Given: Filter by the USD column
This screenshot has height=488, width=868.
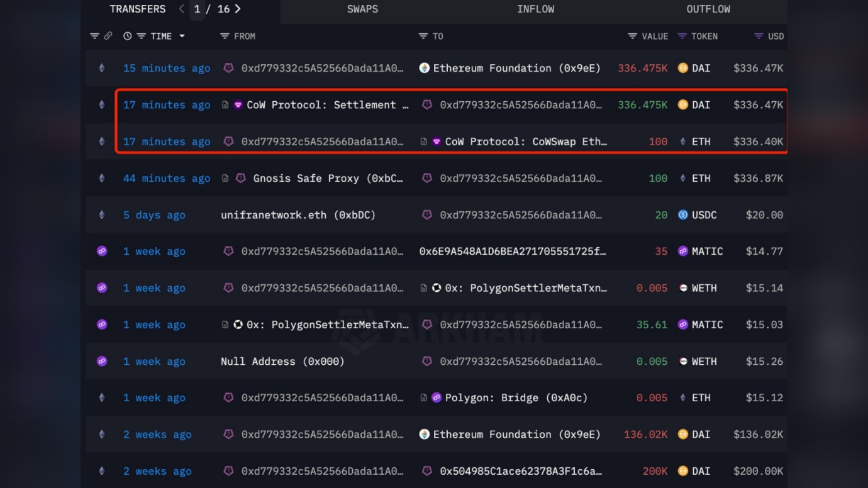Looking at the screenshot, I should pos(759,36).
